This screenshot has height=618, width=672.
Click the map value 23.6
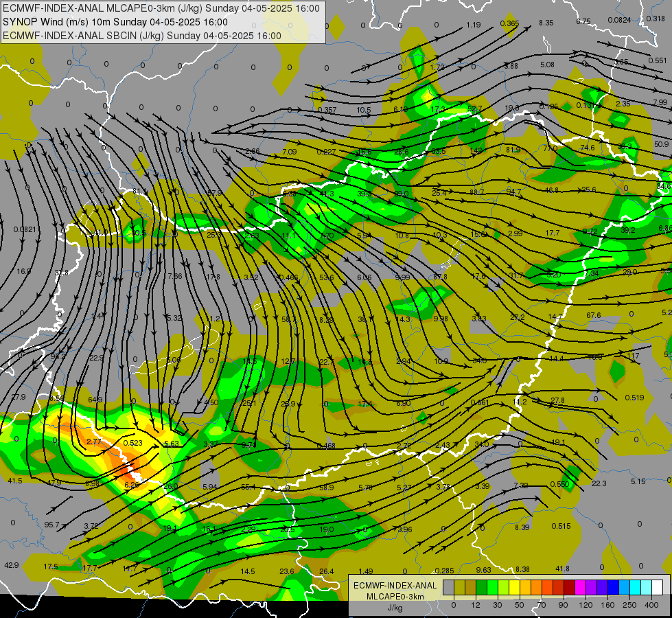[287, 571]
